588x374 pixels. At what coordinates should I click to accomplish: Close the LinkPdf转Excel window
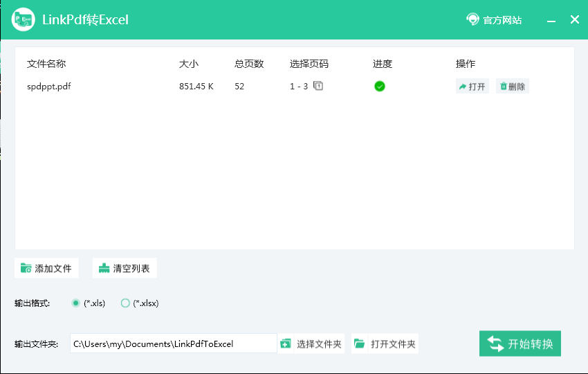(x=574, y=19)
